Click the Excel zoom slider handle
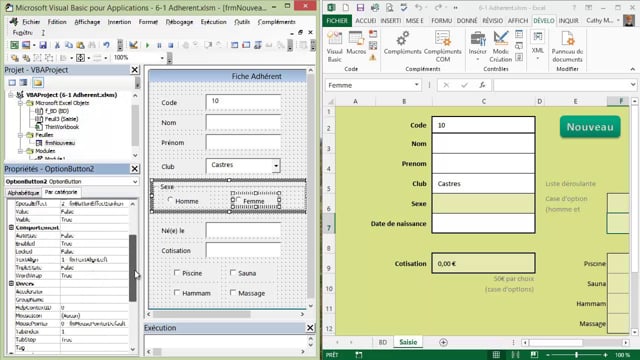 (576, 355)
